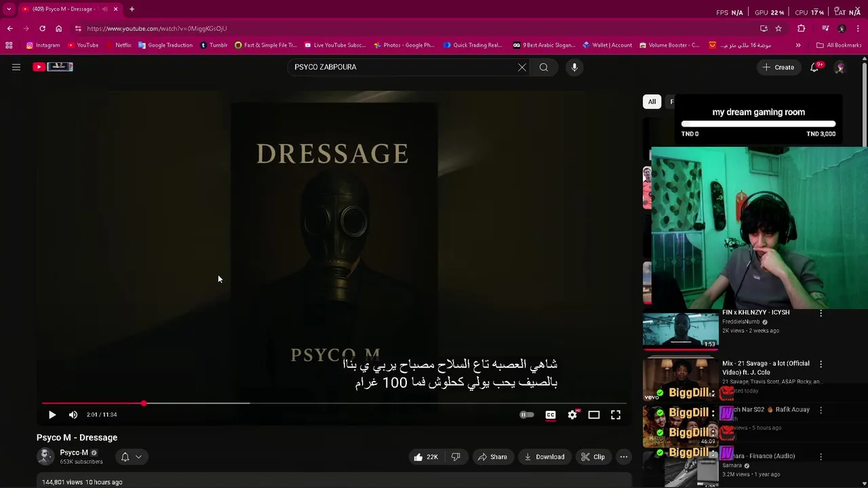
Task: Open a new browser tab
Action: [132, 9]
